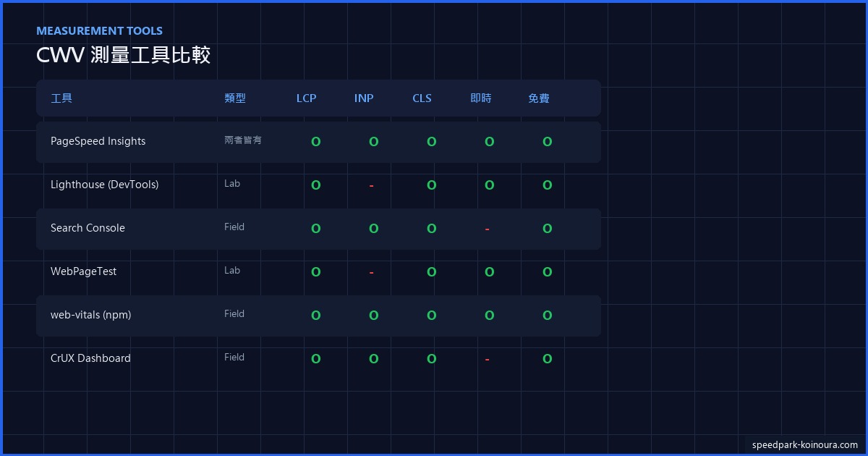
Task: Click the Field type for web-vitals
Action: 234,314
